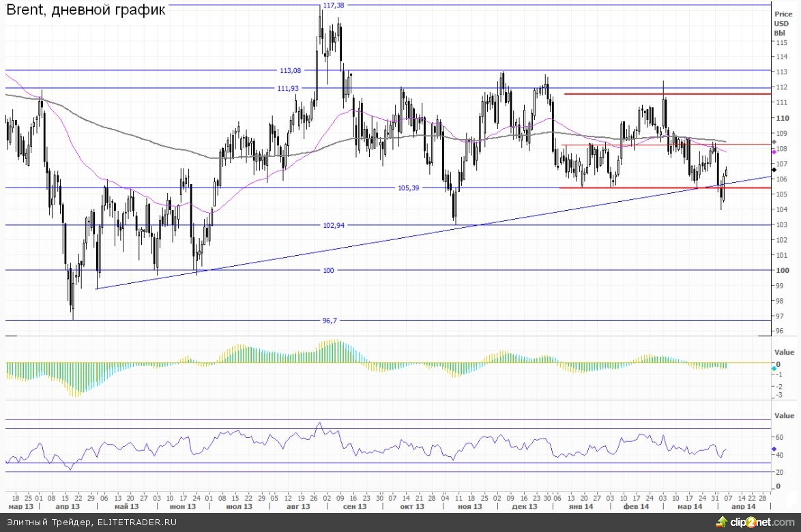Click the 'Price USD Bbl' axis header

coord(781,23)
